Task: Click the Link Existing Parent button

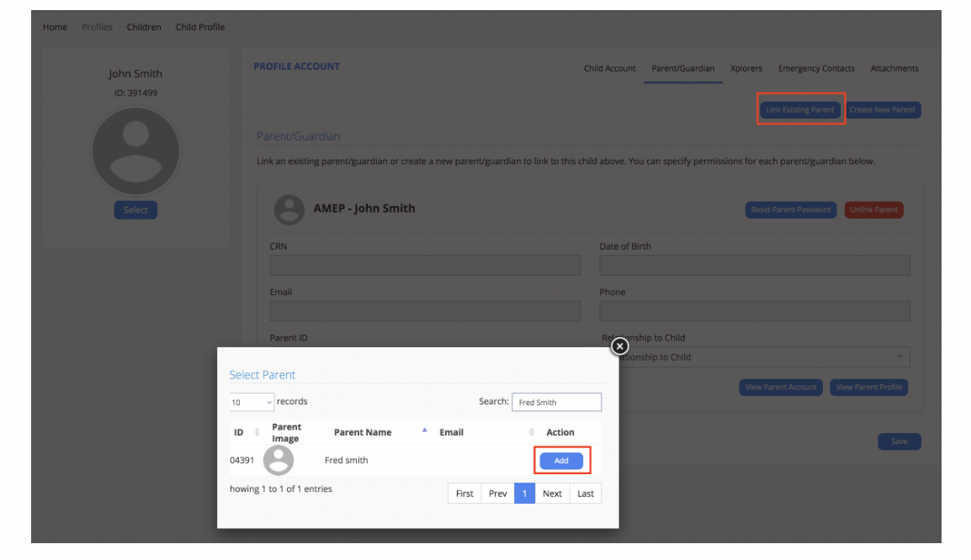Action: coord(799,109)
